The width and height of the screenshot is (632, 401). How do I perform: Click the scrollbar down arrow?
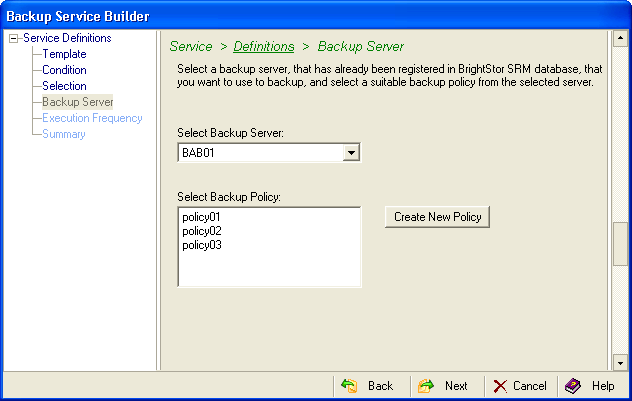(620, 363)
